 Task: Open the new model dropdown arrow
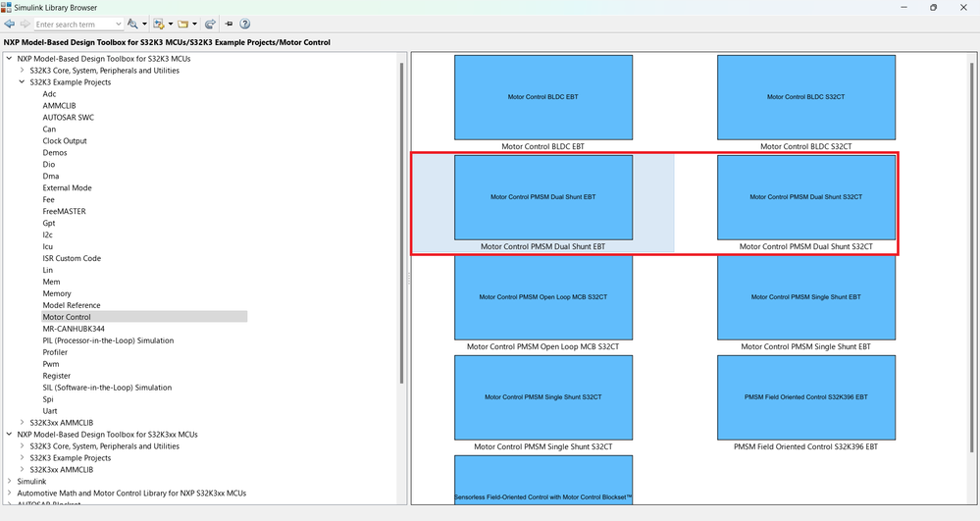click(170, 24)
